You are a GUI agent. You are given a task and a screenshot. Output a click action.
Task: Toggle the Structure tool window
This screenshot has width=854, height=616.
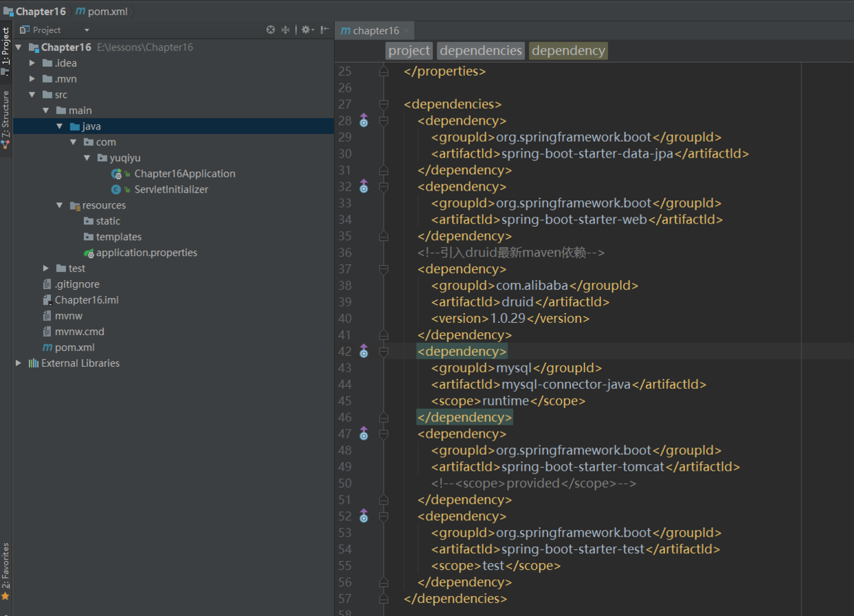pos(6,117)
